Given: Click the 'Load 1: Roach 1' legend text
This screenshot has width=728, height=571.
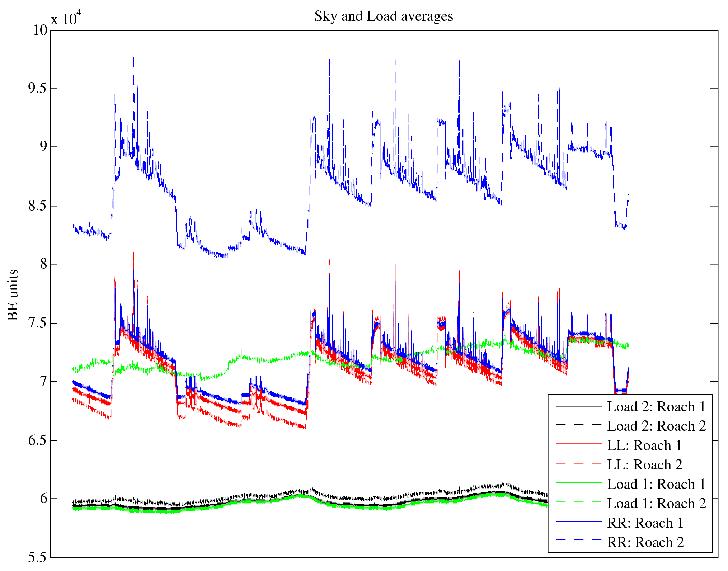Looking at the screenshot, I should (656, 484).
